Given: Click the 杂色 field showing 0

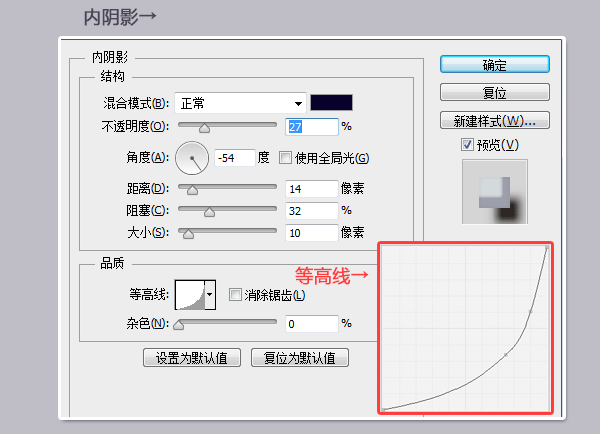Looking at the screenshot, I should point(312,324).
